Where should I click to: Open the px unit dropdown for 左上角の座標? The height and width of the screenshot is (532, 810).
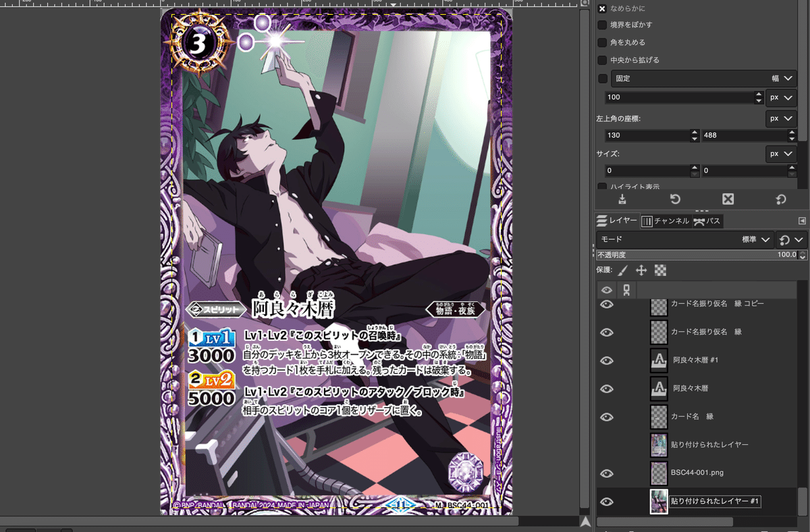tap(781, 118)
